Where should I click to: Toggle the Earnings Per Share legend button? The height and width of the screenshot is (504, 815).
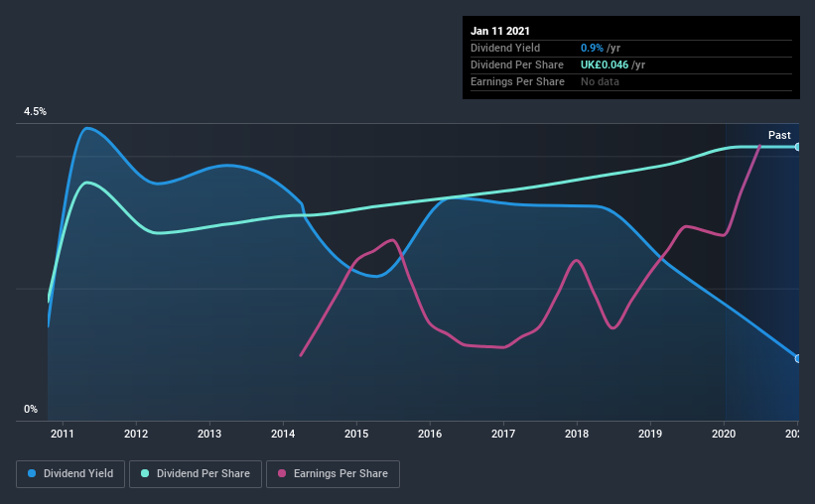click(333, 474)
